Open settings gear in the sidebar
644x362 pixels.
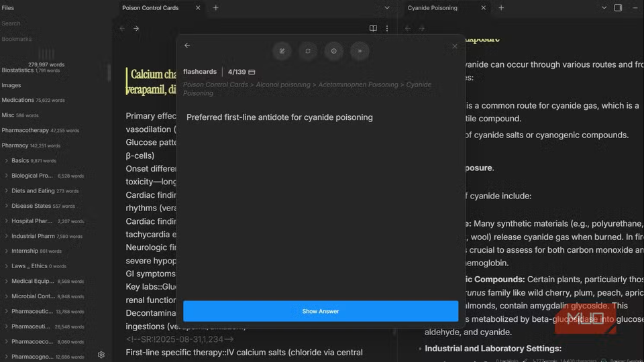click(x=101, y=355)
